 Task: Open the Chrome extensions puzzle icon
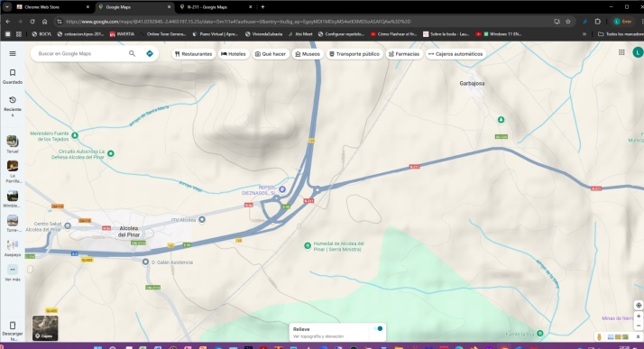pos(598,22)
